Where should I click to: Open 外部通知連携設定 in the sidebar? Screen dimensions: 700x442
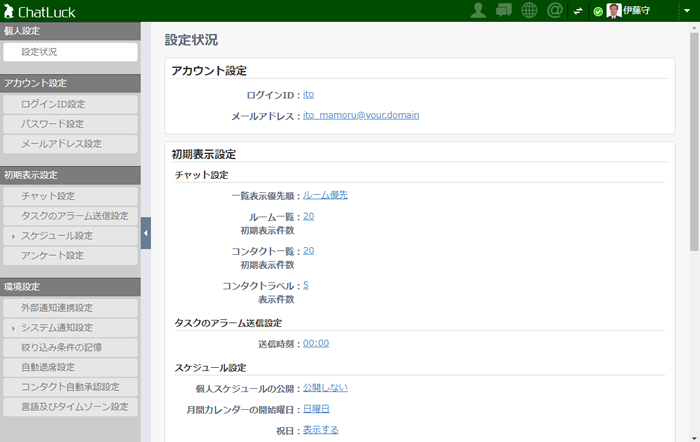(x=70, y=308)
